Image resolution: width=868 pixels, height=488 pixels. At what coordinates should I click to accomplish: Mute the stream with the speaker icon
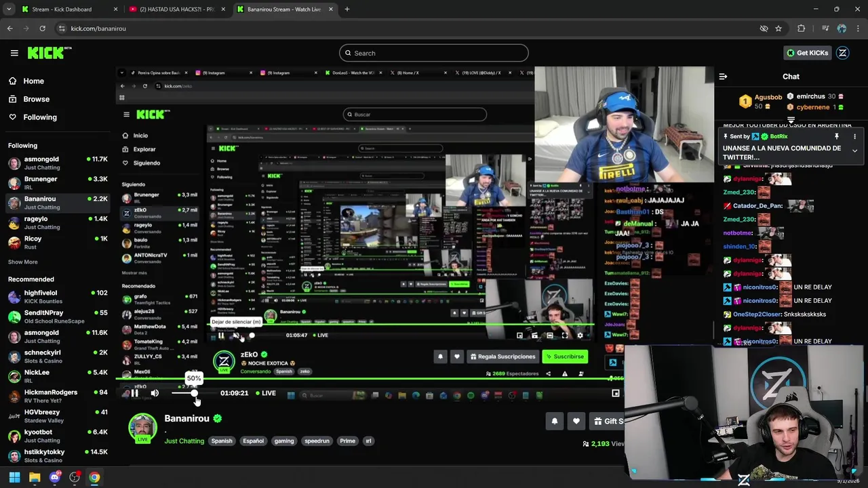pos(155,393)
